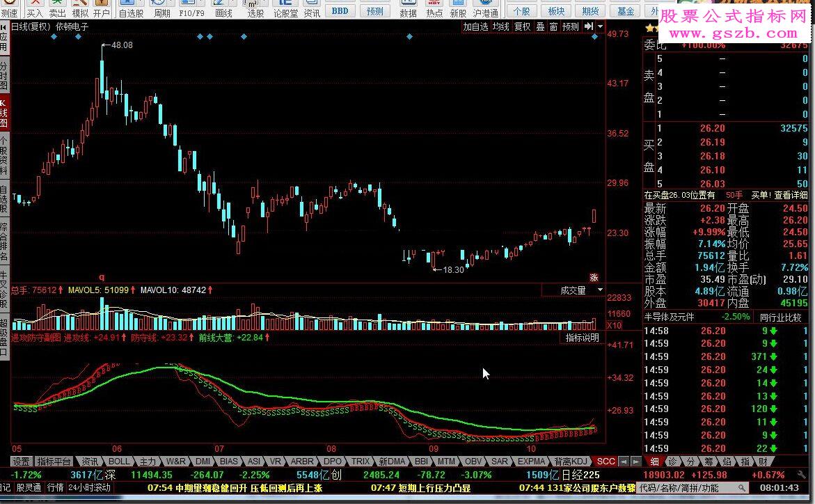The width and height of the screenshot is (815, 504).
Task: Toggle the 预测 forecast option above chart
Action: tap(570, 26)
